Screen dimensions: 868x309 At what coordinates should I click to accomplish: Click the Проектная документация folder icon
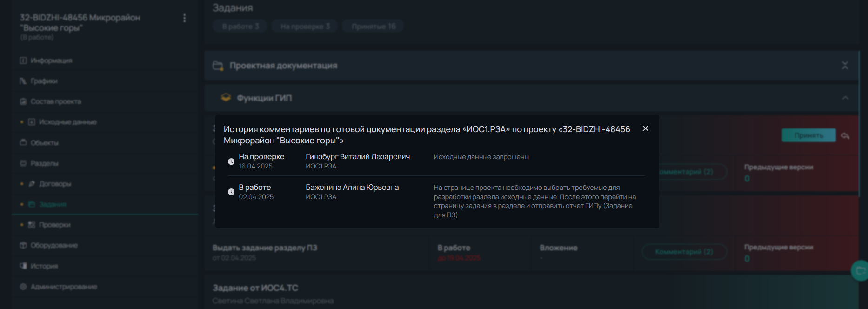tap(218, 66)
